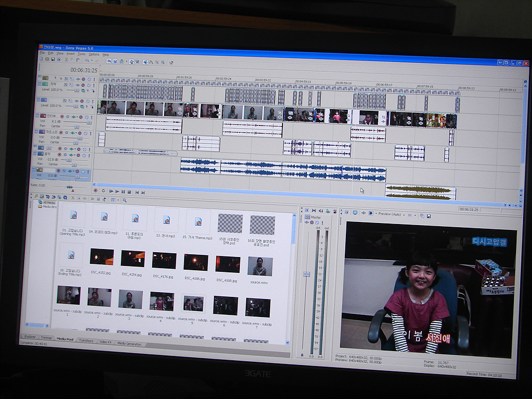Switch to the Explorer tab
532x399 pixels.
click(30, 337)
